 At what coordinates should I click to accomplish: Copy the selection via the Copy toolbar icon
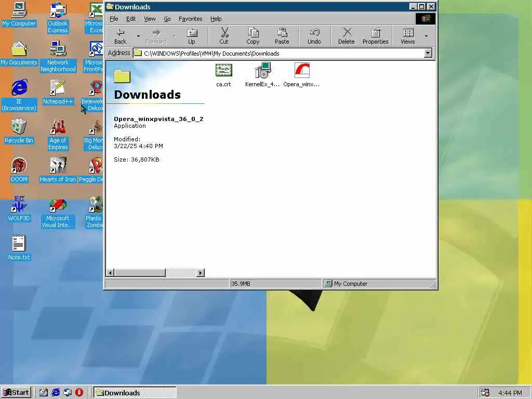click(253, 36)
